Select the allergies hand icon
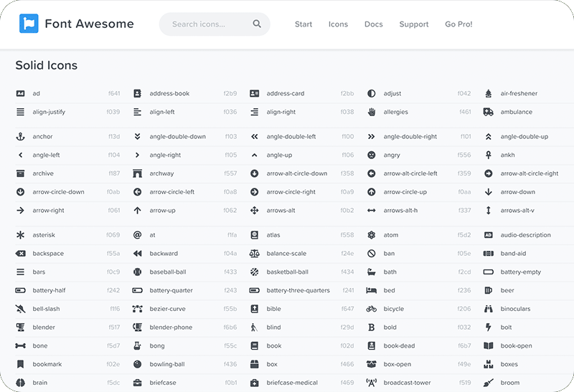 coord(372,112)
